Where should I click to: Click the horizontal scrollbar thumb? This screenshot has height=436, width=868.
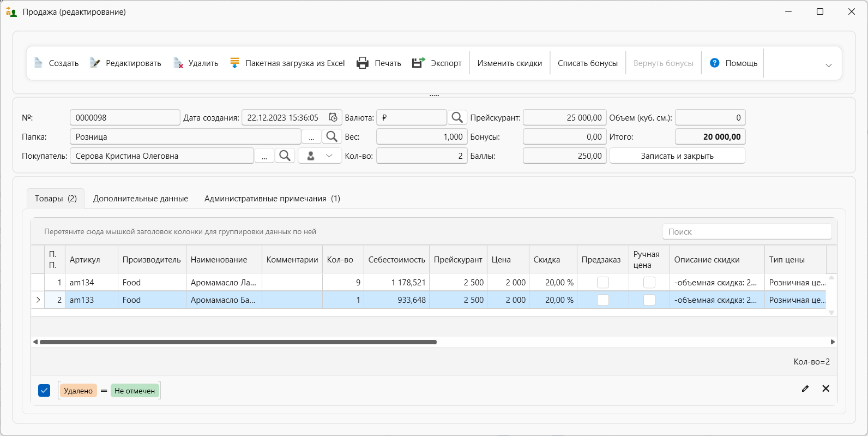tap(238, 342)
